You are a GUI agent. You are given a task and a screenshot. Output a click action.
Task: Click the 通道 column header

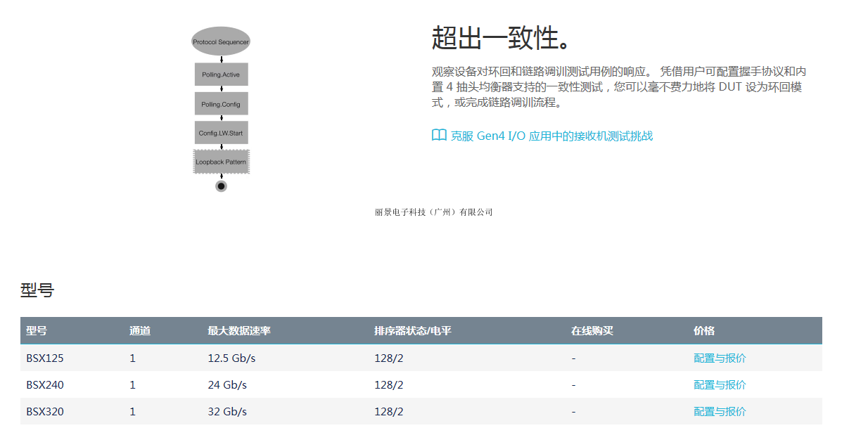click(x=140, y=330)
